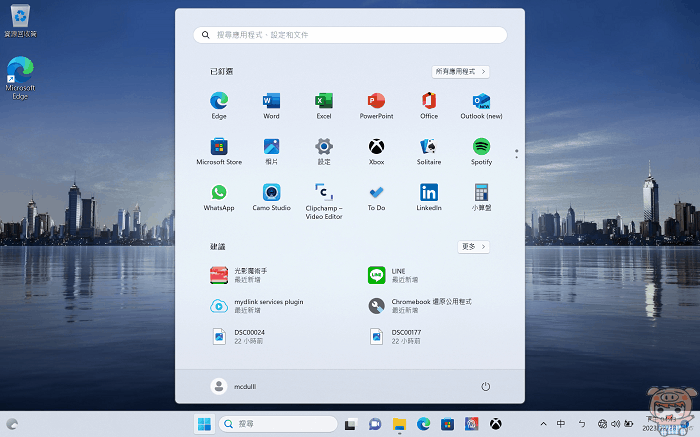Open Excel pinned app
This screenshot has height=437, width=700.
point(324,106)
